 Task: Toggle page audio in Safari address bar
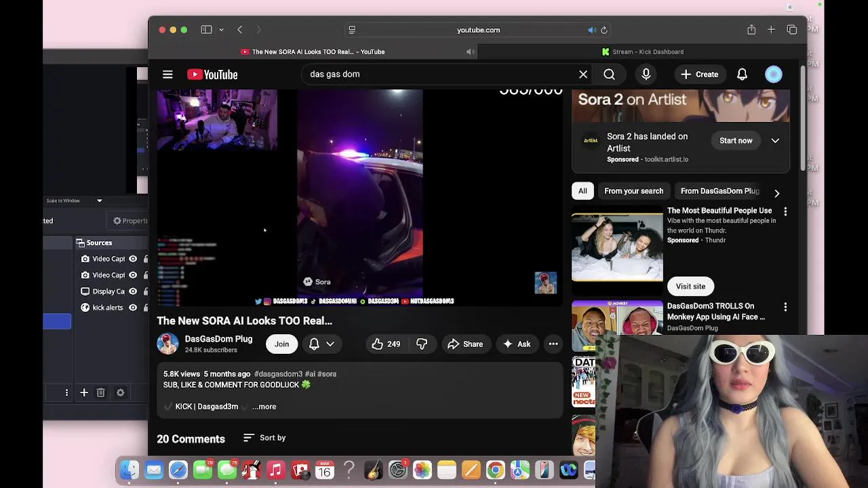pos(592,30)
